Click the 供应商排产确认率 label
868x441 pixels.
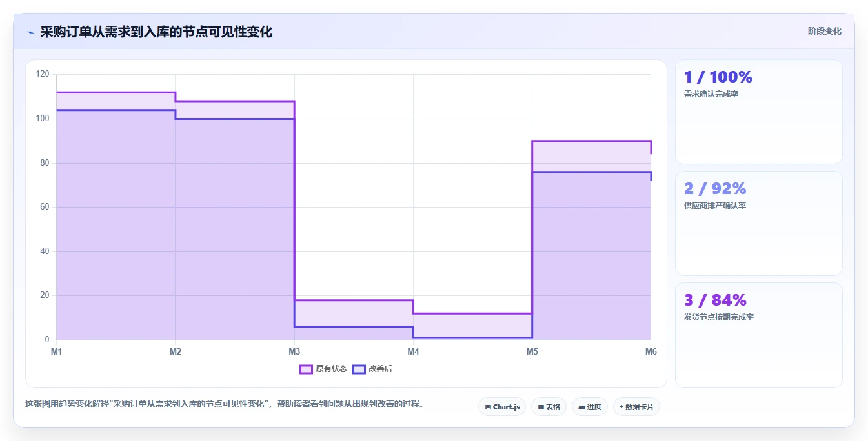(x=714, y=206)
